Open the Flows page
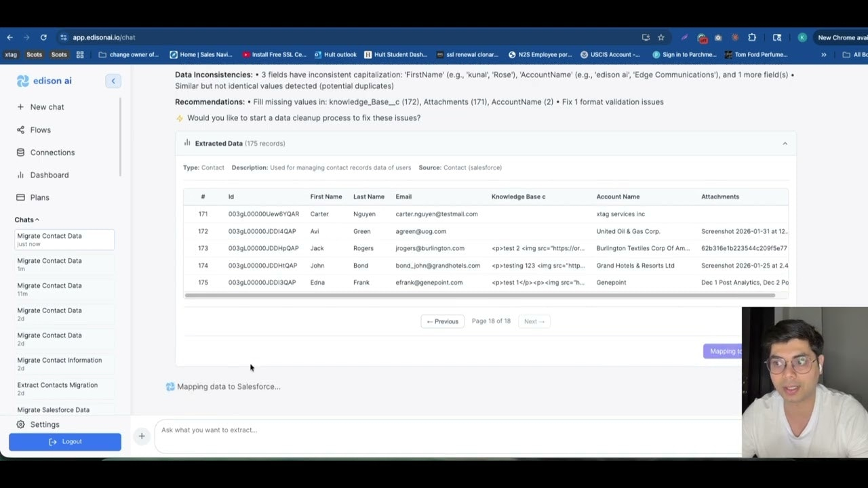 pos(40,130)
